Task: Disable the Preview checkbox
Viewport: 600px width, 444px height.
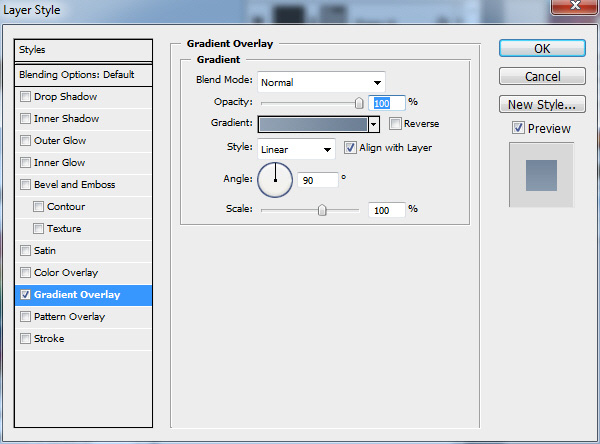Action: (518, 128)
